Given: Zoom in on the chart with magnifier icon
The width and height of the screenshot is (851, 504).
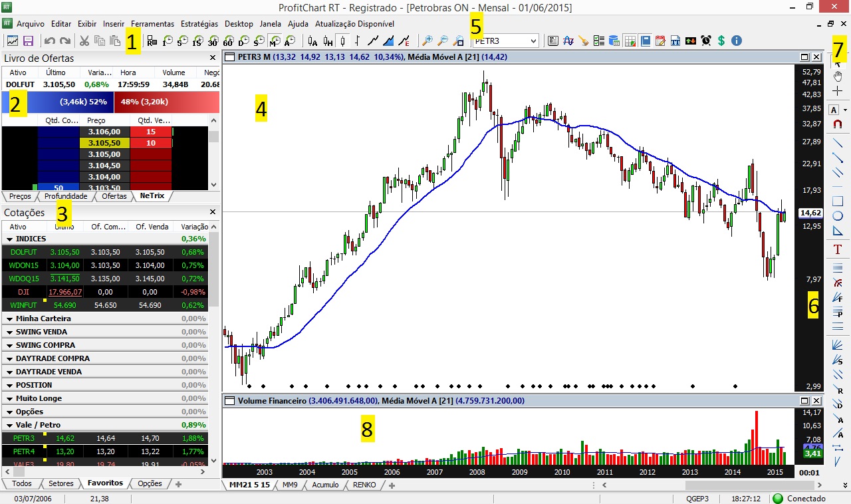Looking at the screenshot, I should tap(427, 41).
